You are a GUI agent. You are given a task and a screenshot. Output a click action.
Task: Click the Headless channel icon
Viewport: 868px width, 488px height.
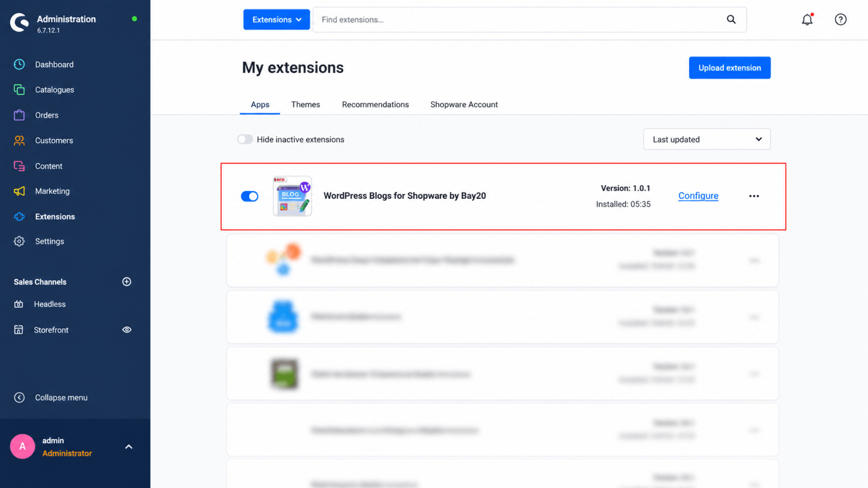coord(19,304)
